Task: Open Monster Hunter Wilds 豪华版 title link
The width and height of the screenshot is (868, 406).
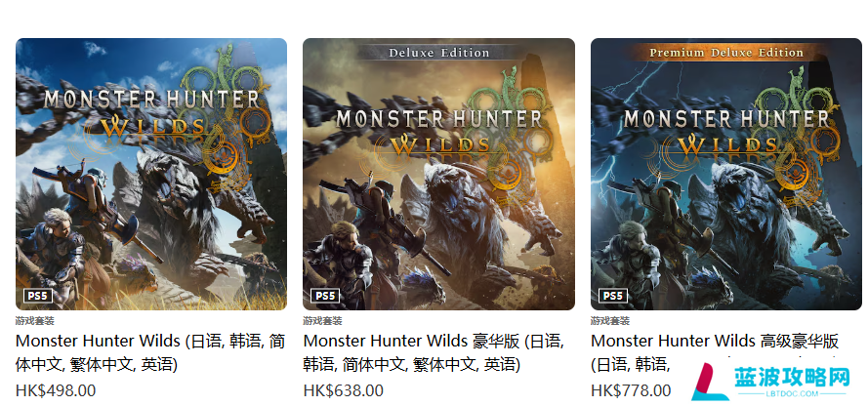Action: pos(434,352)
